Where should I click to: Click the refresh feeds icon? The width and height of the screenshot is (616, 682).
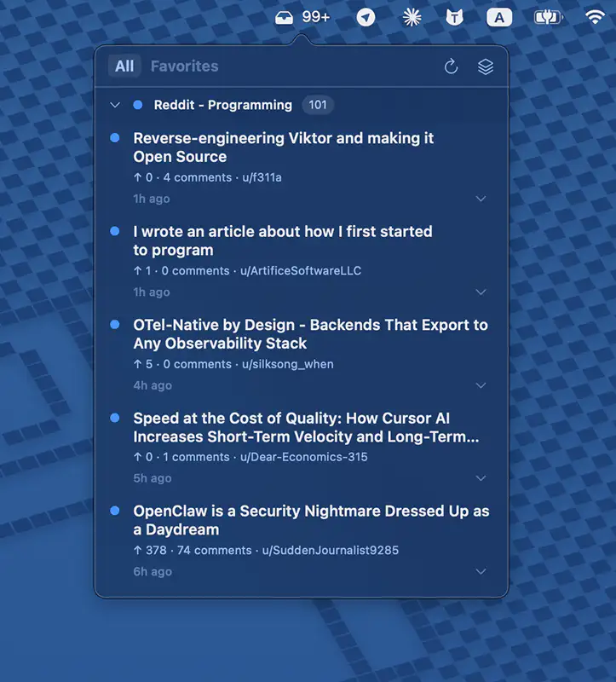(x=452, y=66)
